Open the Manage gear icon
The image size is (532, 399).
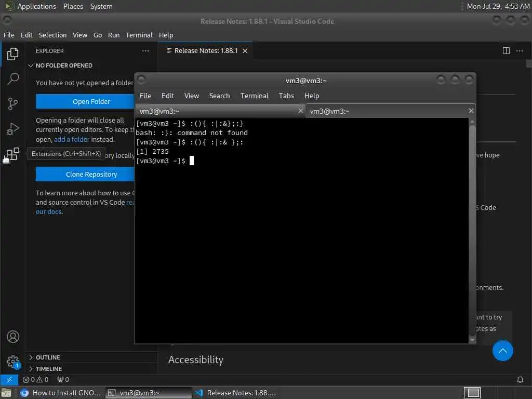[x=12, y=362]
